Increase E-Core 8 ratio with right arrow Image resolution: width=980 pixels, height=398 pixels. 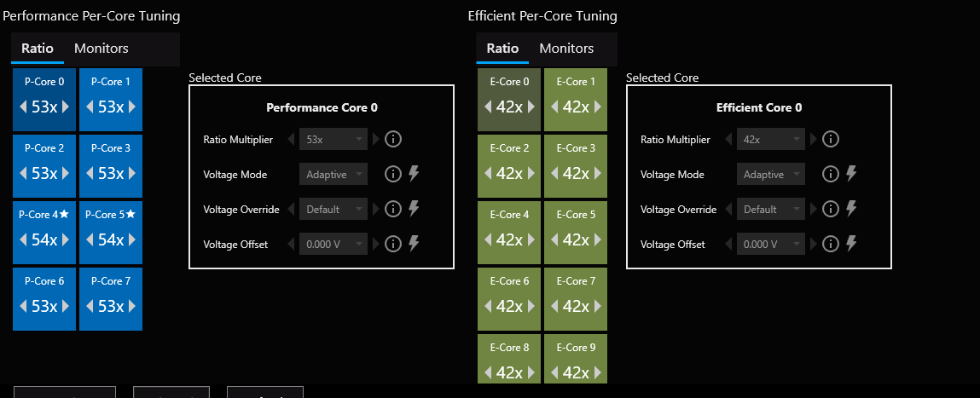[531, 372]
